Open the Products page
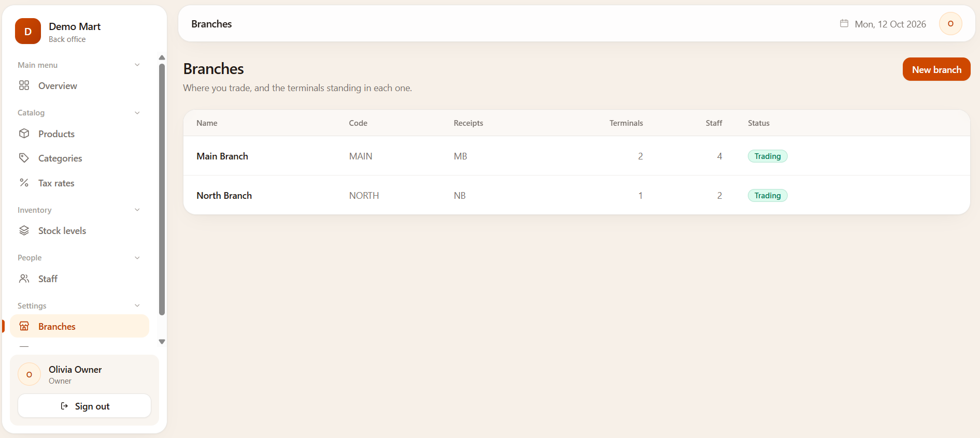The image size is (980, 438). 79,134
